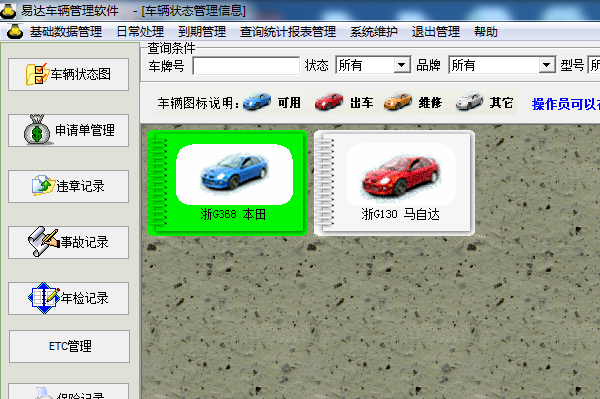
Task: Open 年检记录 in the sidebar
Action: tap(68, 298)
